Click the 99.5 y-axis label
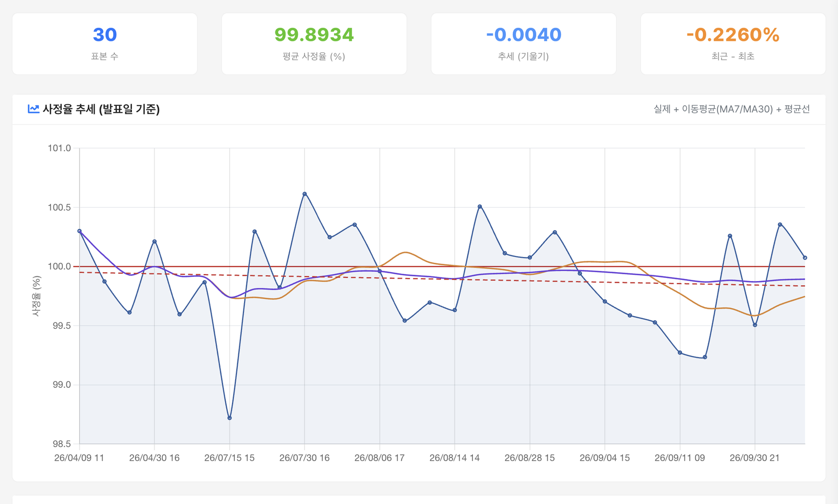 tap(61, 326)
